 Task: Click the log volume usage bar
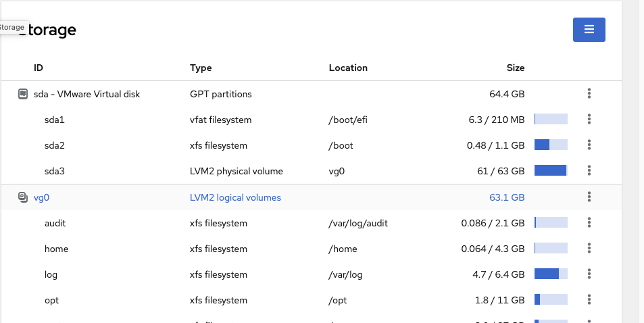[x=550, y=274]
